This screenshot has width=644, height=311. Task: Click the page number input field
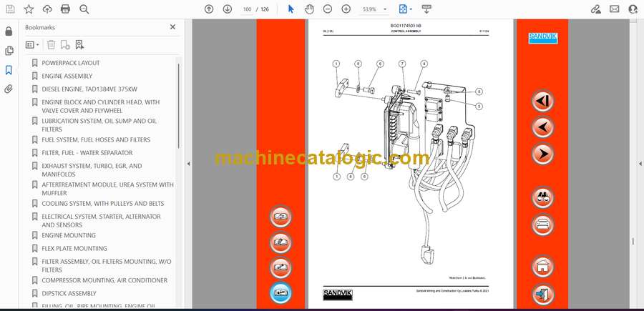[247, 9]
